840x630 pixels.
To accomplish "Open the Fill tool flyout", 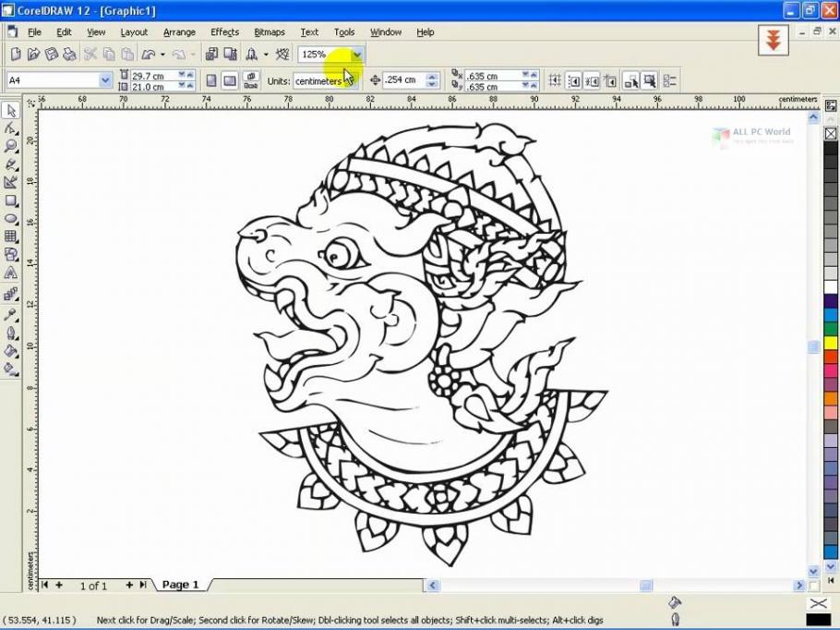I will (x=11, y=352).
